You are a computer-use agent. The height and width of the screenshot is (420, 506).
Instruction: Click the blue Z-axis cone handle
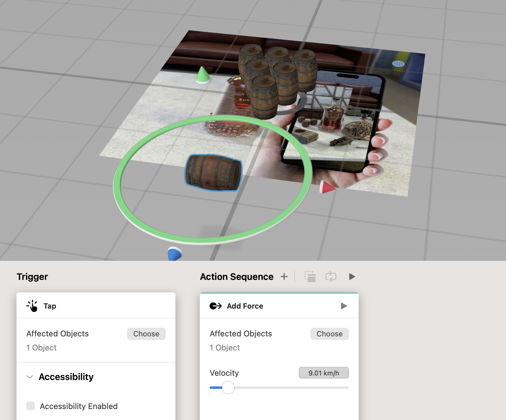[174, 254]
